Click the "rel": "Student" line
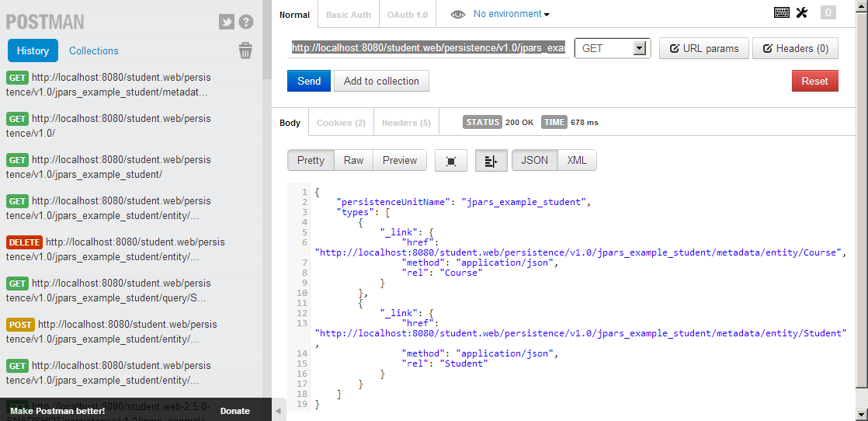The width and height of the screenshot is (868, 421). point(445,364)
